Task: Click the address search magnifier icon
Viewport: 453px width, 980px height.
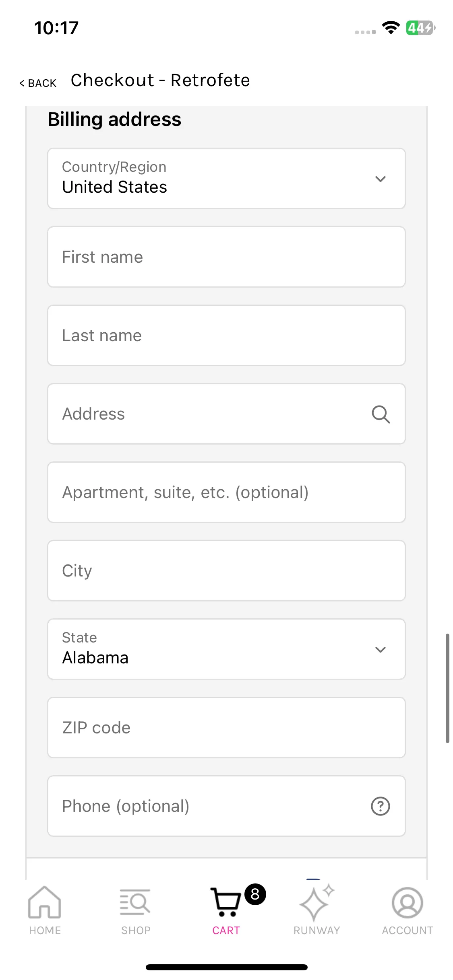Action: (x=381, y=414)
